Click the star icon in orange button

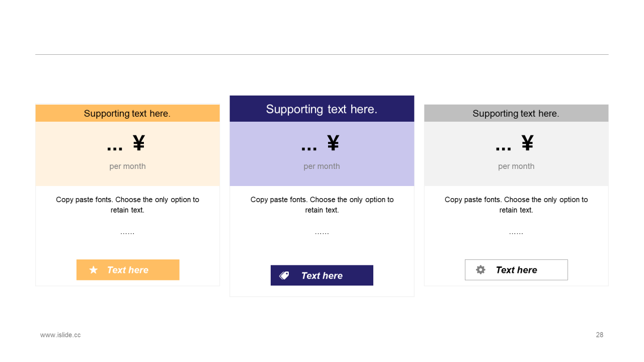93,270
